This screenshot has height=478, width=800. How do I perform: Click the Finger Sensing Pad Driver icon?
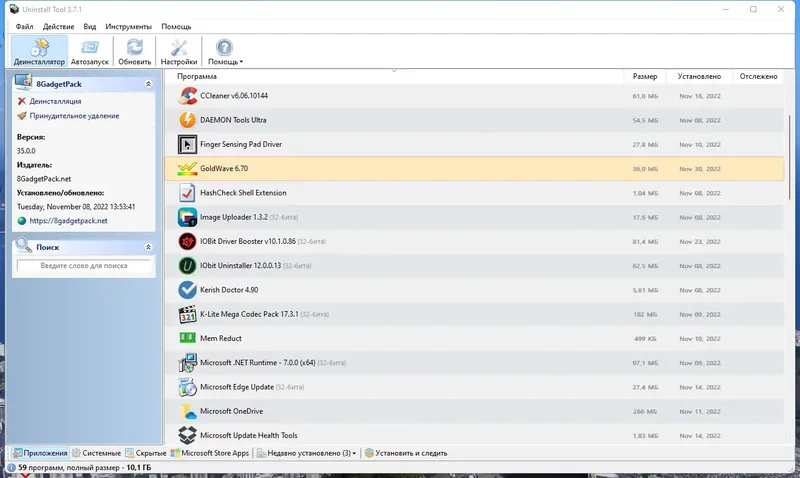(187, 144)
